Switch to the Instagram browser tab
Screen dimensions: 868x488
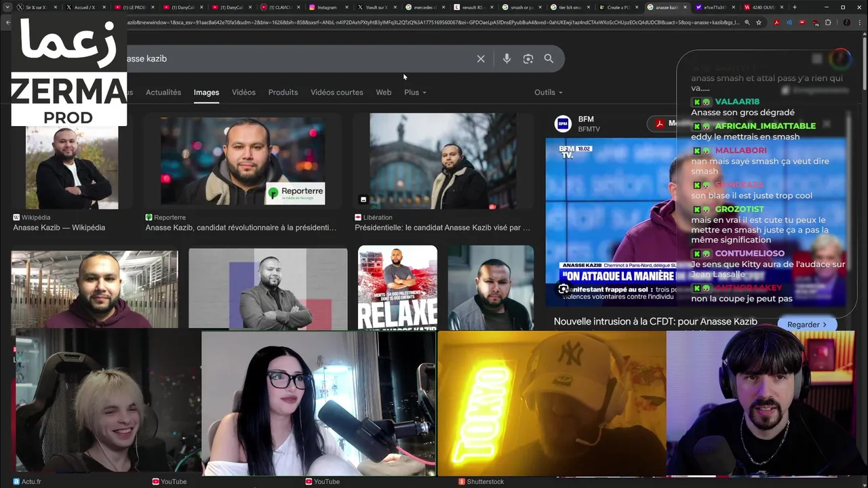(x=327, y=7)
